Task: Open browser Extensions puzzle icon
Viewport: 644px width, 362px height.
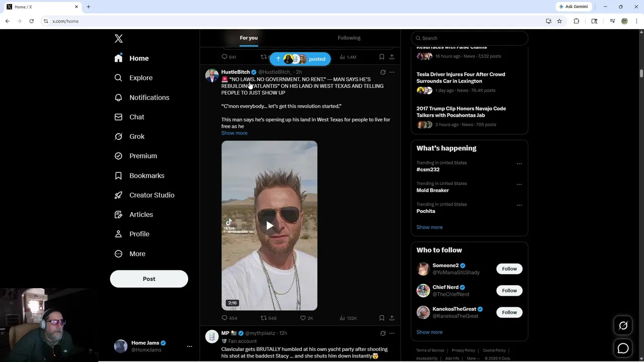Action: pos(577,21)
